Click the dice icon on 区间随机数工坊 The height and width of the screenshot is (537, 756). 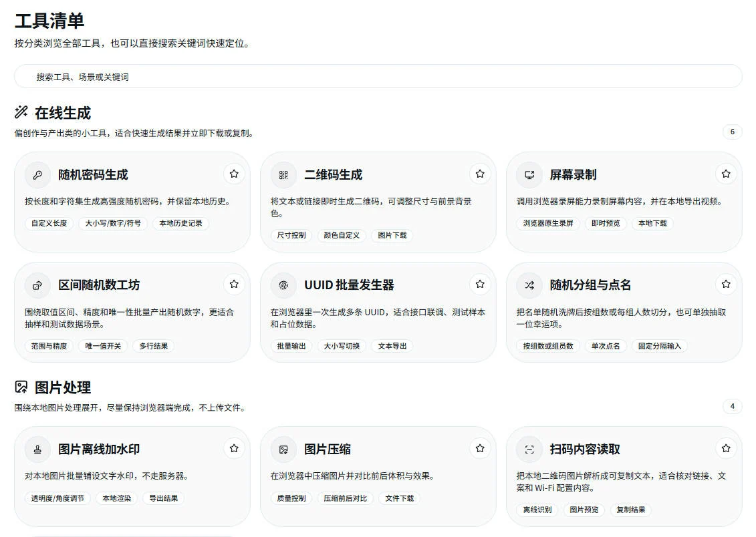pyautogui.click(x=37, y=285)
